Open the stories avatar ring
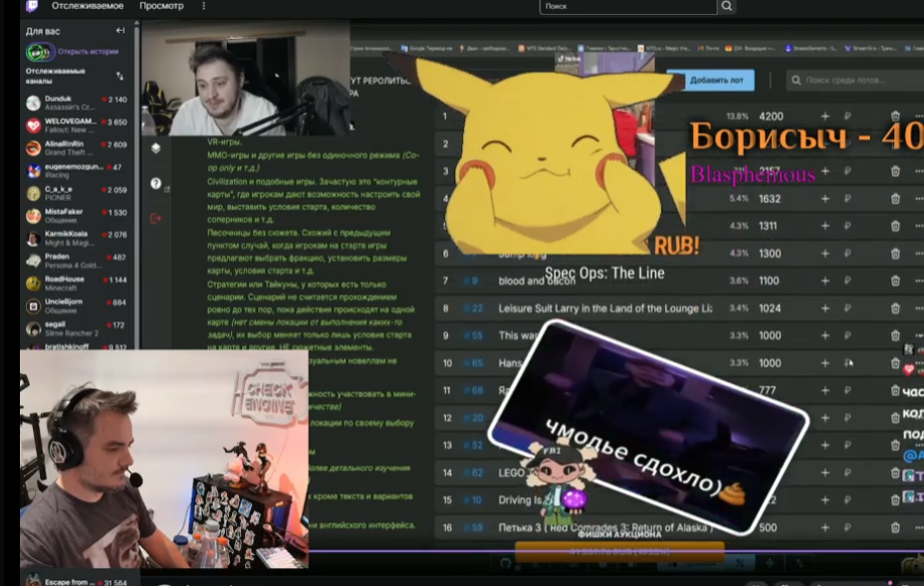The width and height of the screenshot is (924, 586). tap(39, 52)
